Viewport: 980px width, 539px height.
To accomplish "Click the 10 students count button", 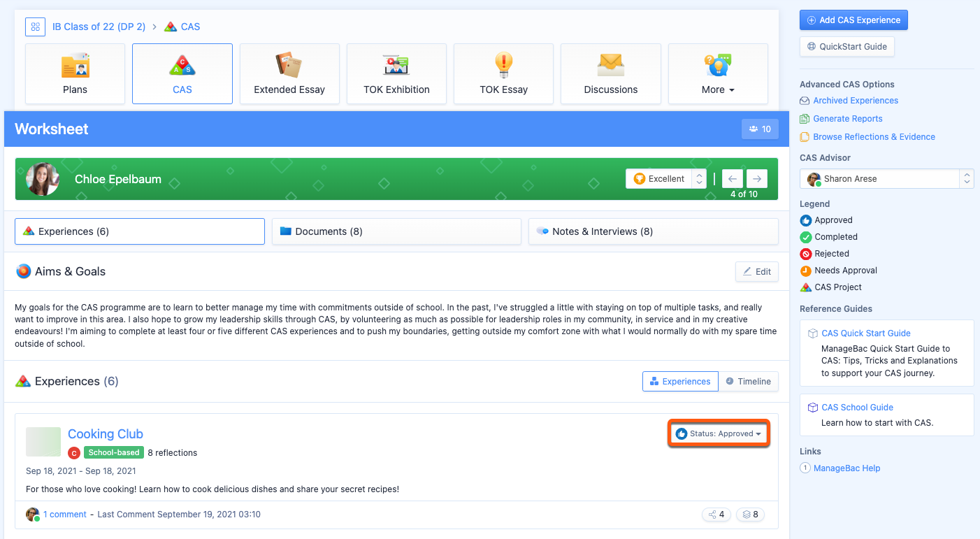I will [x=760, y=129].
